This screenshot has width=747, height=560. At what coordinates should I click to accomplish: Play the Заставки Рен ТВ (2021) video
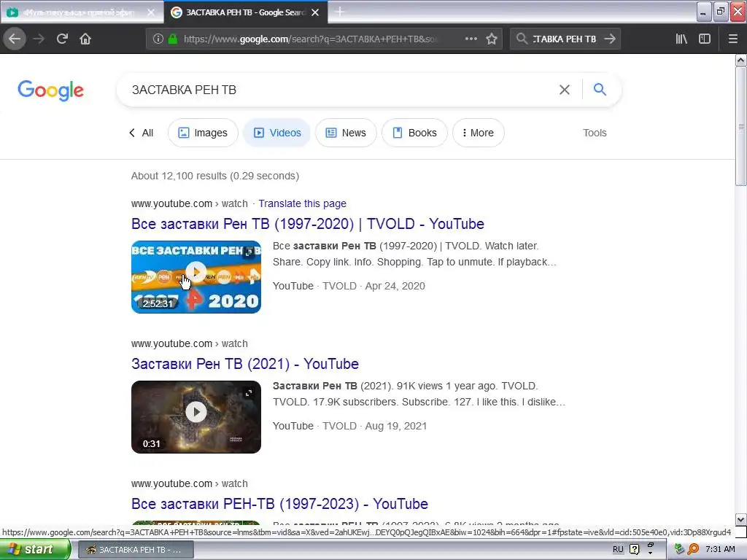pos(196,412)
